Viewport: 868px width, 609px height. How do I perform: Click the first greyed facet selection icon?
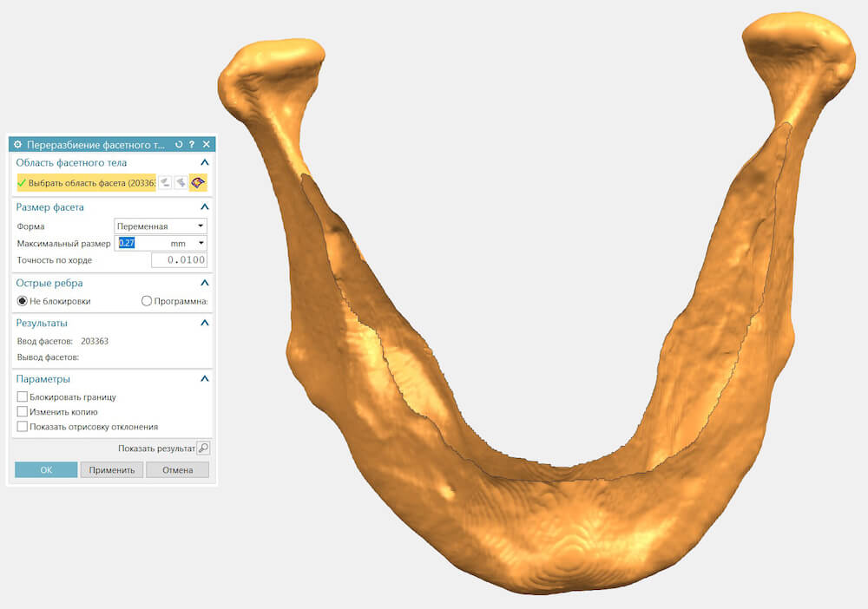click(x=165, y=182)
